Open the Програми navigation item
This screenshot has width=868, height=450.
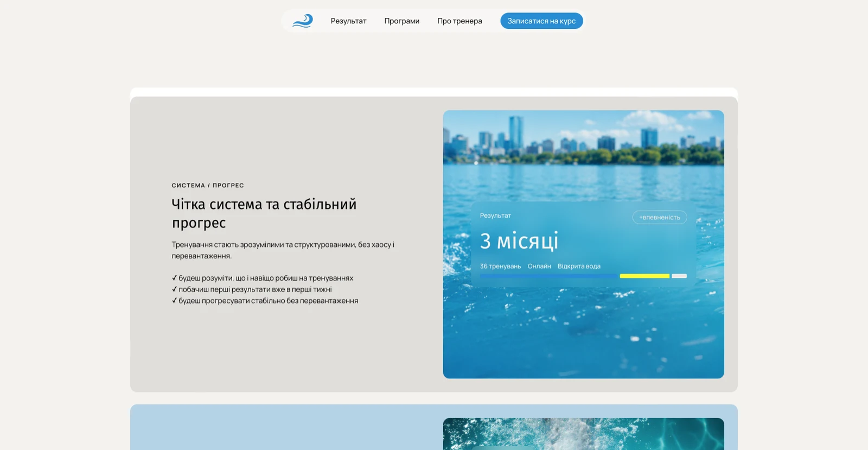point(401,21)
